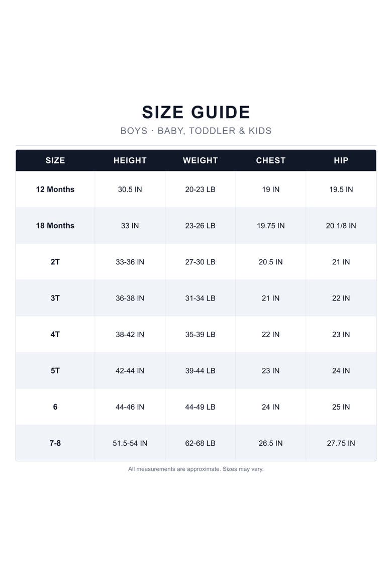Click the 18 Months size row label
392x588 pixels.
(55, 226)
